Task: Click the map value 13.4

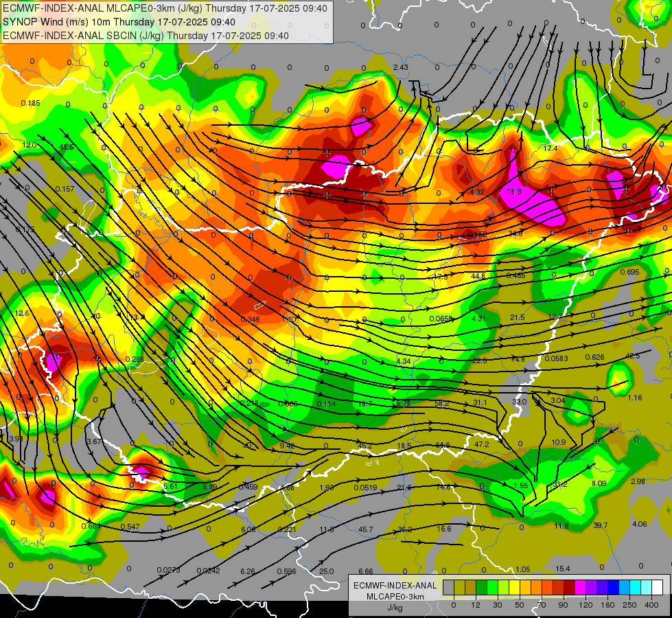Action: 137,317
